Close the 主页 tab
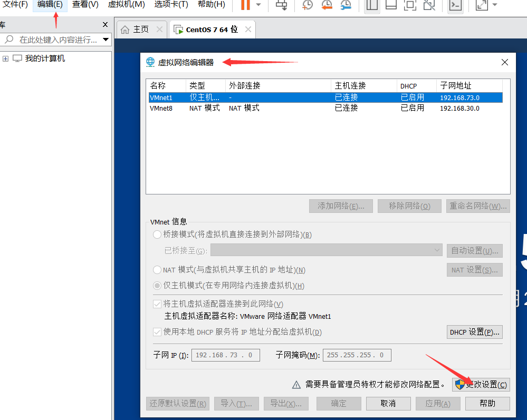The height and width of the screenshot is (420, 527). pos(159,30)
